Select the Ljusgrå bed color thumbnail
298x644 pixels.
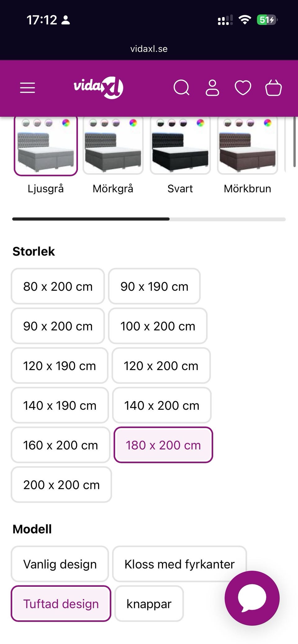[46, 146]
